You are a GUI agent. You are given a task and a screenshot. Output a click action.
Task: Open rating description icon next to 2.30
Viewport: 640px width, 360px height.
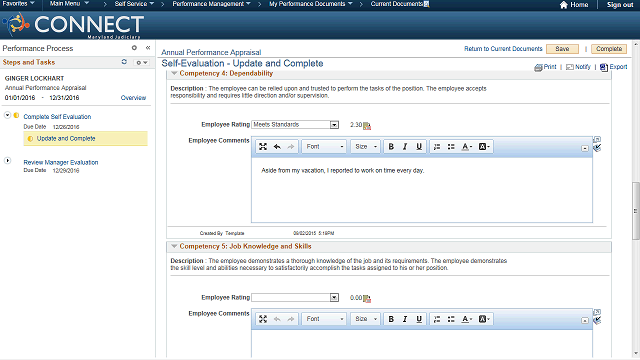click(x=367, y=125)
